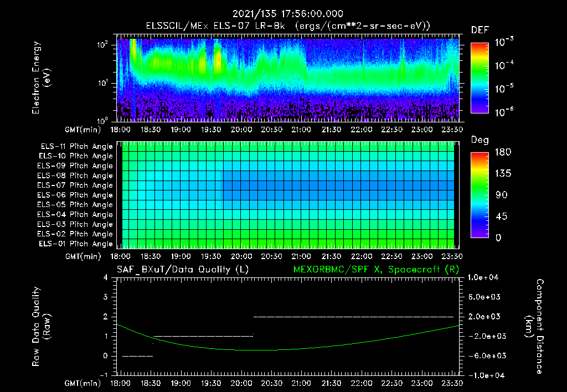Click 21:00 tick under the electron spectrogram
The width and height of the screenshot is (567, 392).
(x=301, y=130)
